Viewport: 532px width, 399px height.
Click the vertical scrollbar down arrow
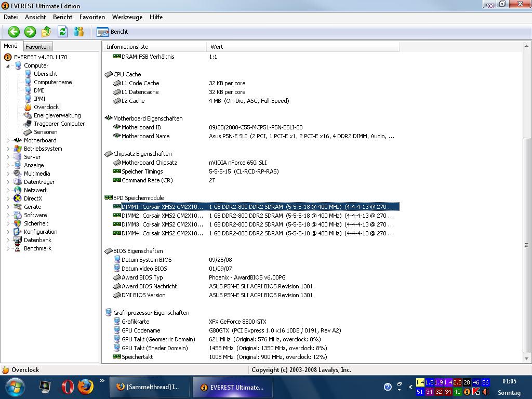[x=526, y=358]
